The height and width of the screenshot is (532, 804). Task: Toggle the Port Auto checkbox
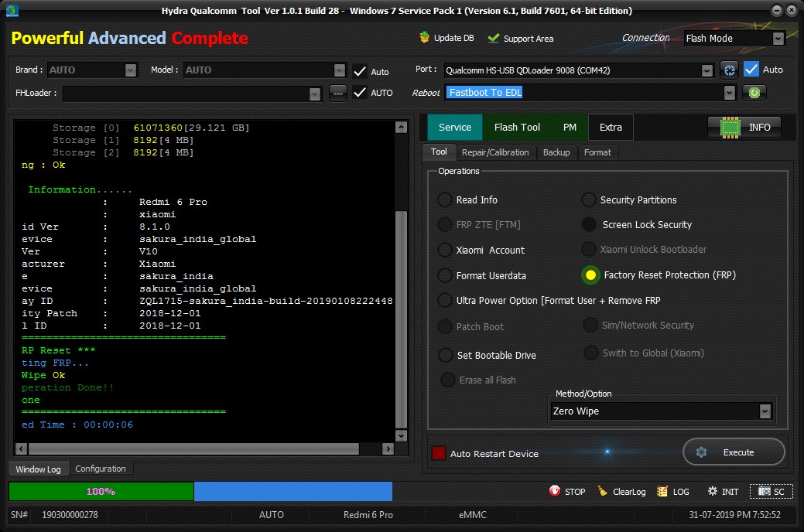point(751,69)
